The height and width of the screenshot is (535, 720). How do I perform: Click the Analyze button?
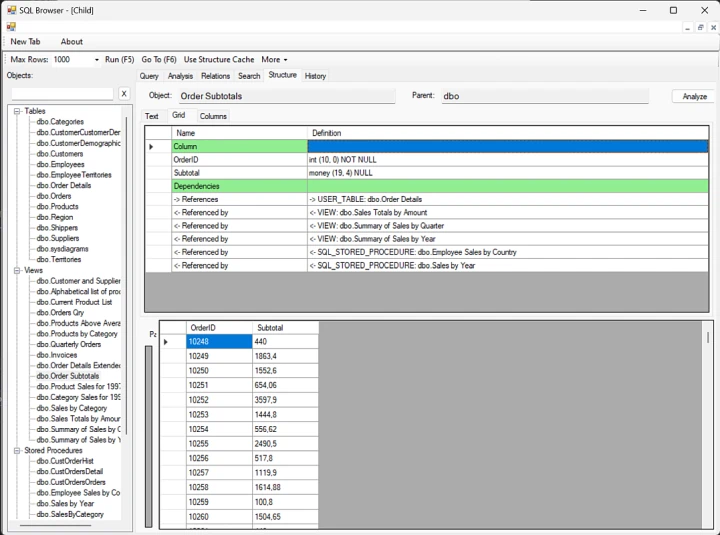tap(694, 96)
